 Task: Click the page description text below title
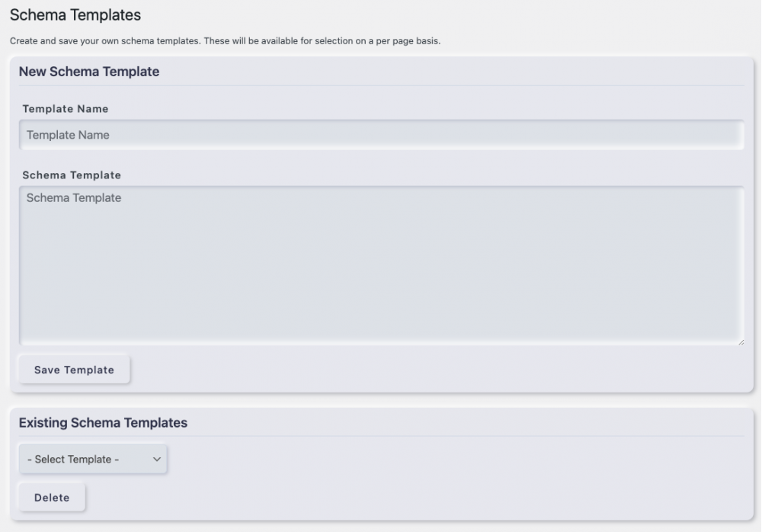(x=225, y=41)
